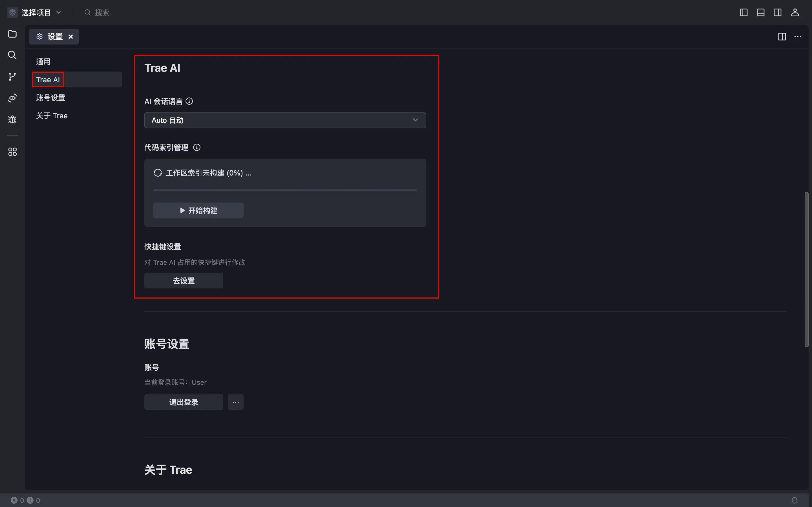This screenshot has height=507, width=812.
Task: Click info icon beside AI 会话语言
Action: click(x=189, y=101)
